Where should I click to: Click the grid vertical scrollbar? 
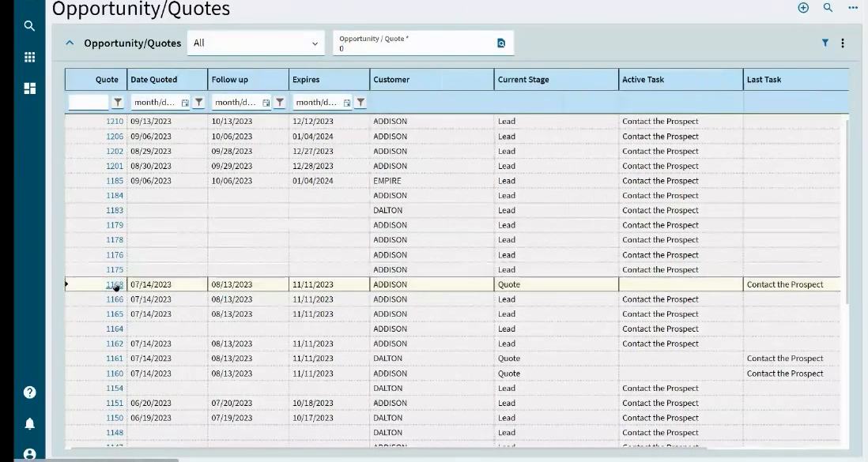click(845, 210)
